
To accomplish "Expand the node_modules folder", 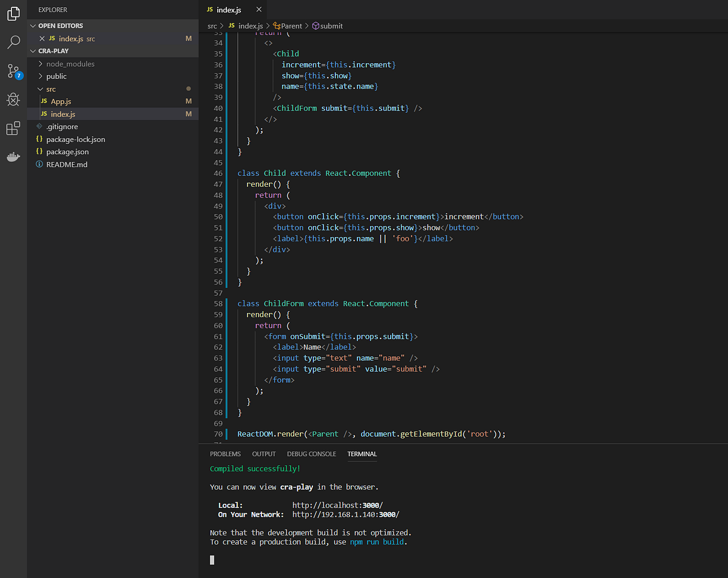I will [70, 64].
